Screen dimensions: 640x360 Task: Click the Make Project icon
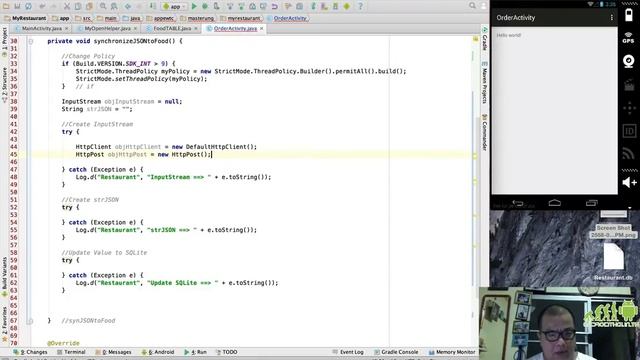pyautogui.click(x=152, y=6)
